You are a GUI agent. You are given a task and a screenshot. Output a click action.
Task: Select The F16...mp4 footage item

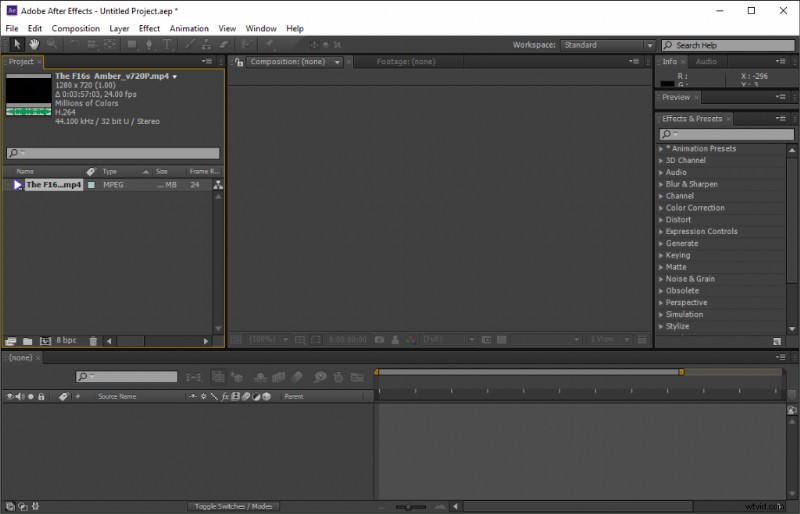tap(53, 185)
